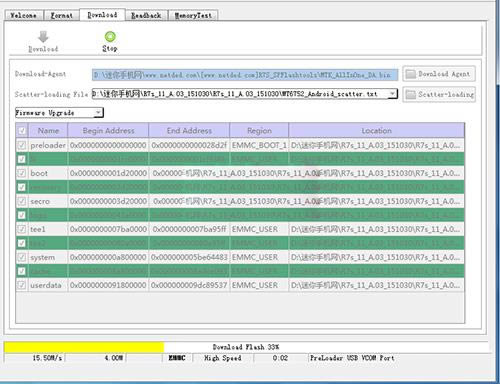Open Scatter-loading folder browse button
This screenshot has width=500, height=384.
pyautogui.click(x=439, y=94)
